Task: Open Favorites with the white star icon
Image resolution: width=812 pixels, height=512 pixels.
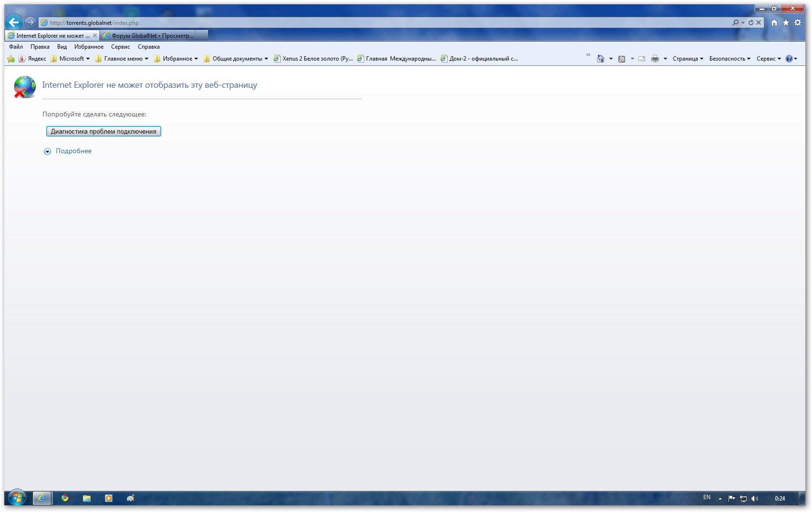Action: tap(786, 22)
